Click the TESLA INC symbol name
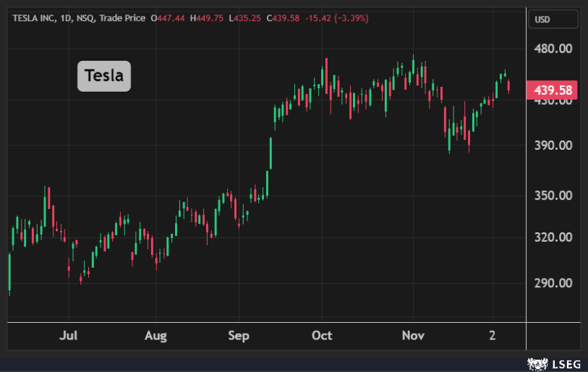Image resolution: width=588 pixels, height=372 pixels. [x=35, y=17]
